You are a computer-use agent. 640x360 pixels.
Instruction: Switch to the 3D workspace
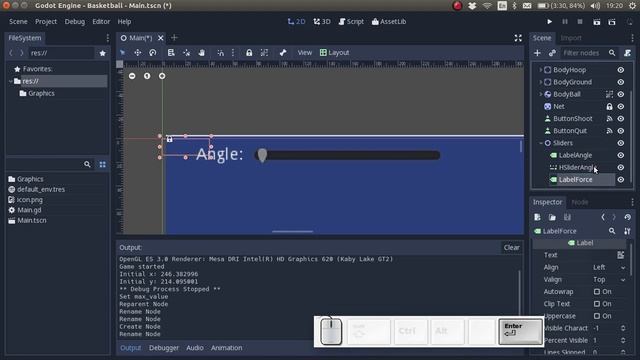click(322, 22)
